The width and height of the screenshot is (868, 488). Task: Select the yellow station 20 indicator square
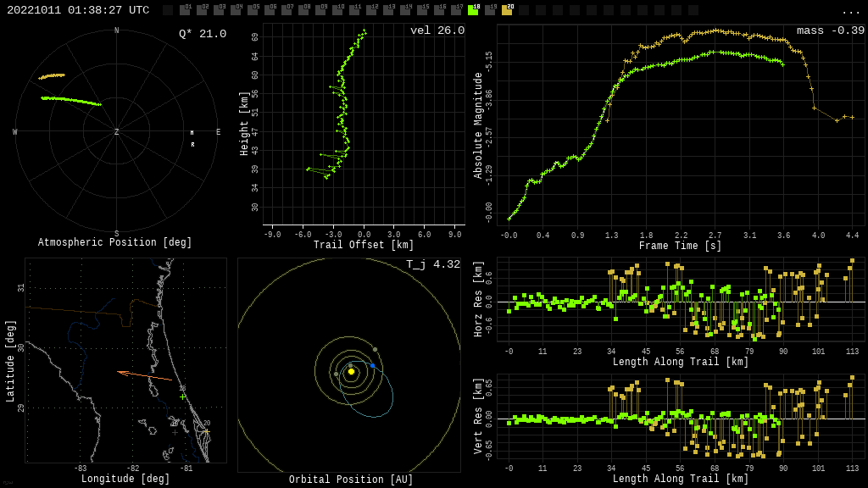pos(507,10)
